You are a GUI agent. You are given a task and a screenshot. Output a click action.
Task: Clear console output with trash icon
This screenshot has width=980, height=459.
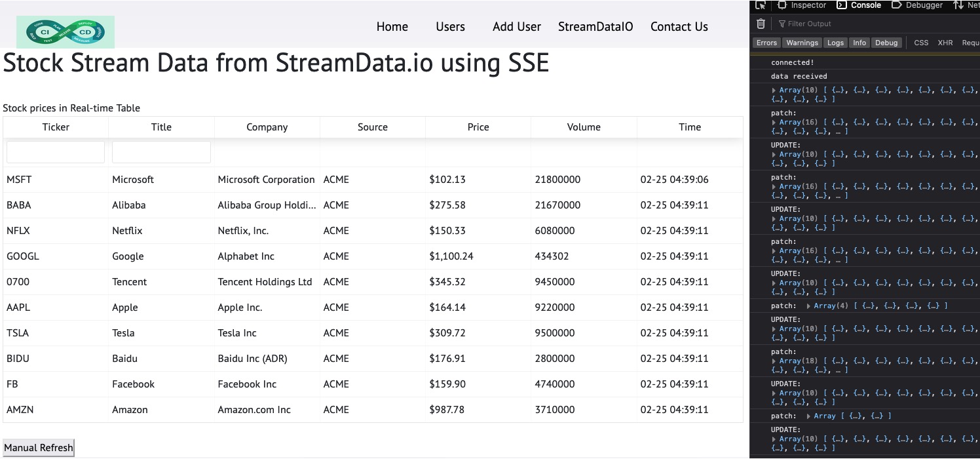(x=761, y=24)
